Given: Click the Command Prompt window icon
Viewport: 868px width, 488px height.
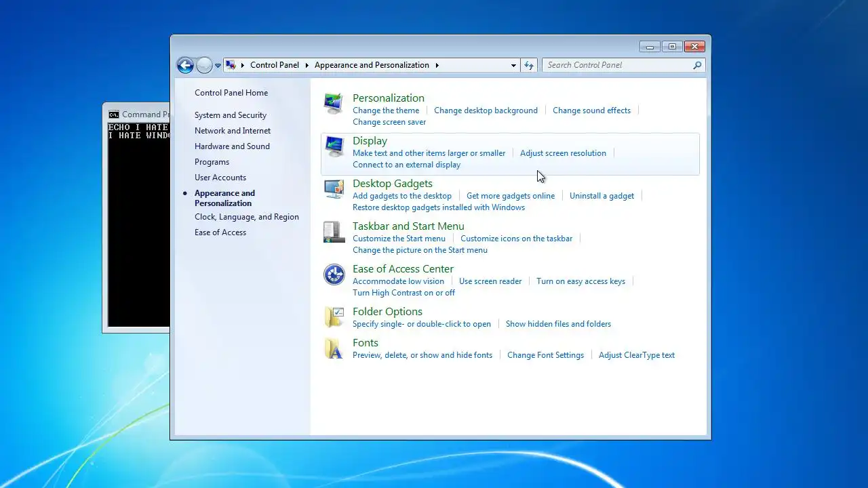Looking at the screenshot, I should tap(113, 115).
